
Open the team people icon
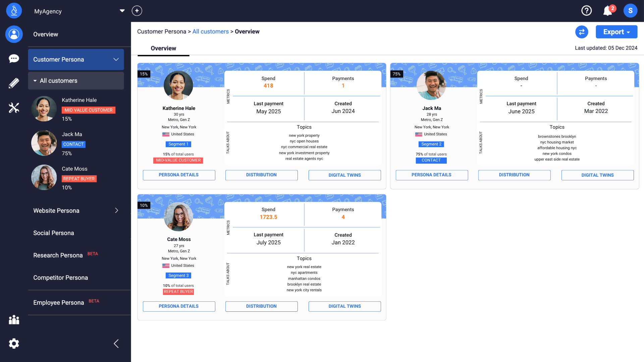(14, 320)
